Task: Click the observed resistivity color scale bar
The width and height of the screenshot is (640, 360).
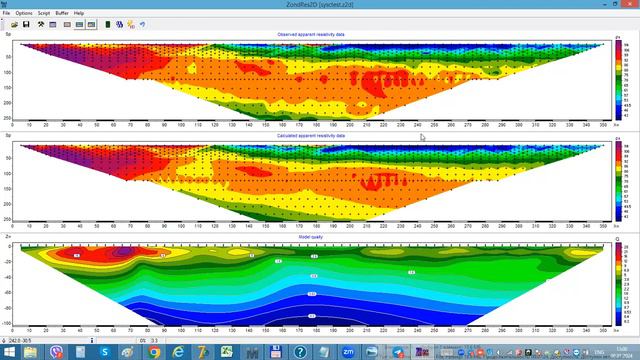Action: point(619,80)
